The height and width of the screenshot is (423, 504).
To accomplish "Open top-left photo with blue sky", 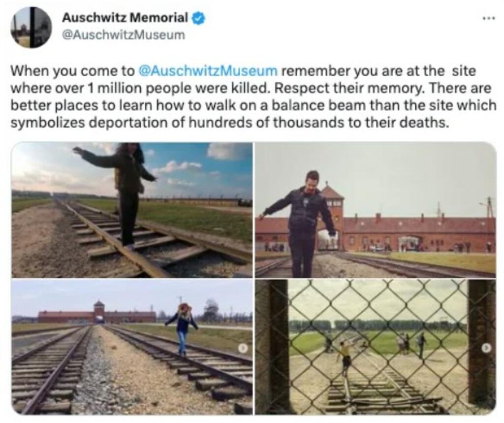I will tap(132, 210).
